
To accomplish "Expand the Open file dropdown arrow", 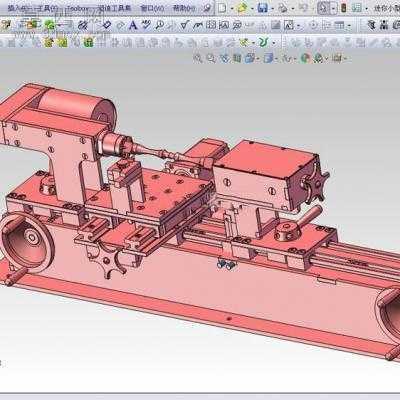I will point(252,8).
